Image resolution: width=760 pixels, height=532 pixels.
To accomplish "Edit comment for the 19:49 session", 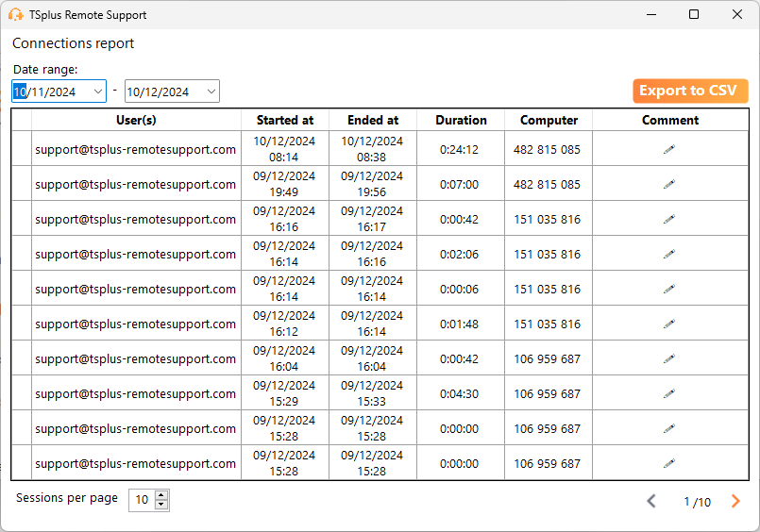I will pyautogui.click(x=669, y=184).
